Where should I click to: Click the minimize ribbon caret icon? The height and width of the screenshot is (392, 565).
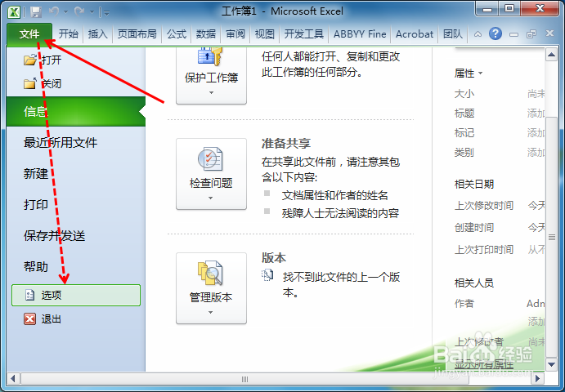coord(478,34)
